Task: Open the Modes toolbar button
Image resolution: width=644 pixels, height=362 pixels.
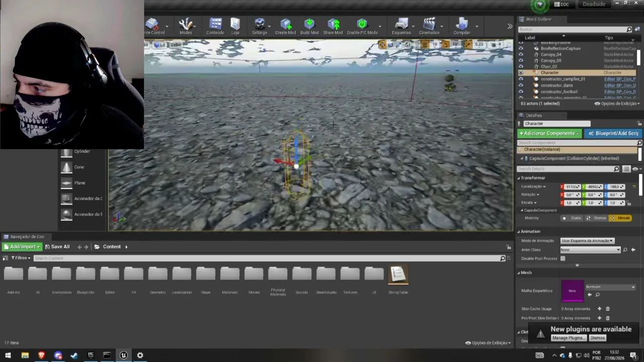Action: (186, 26)
